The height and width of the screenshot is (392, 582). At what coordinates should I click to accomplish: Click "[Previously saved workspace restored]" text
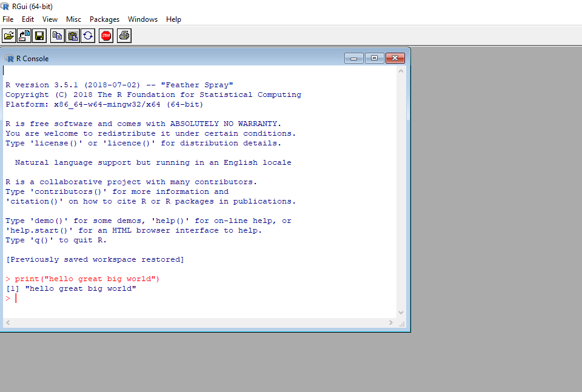95,259
